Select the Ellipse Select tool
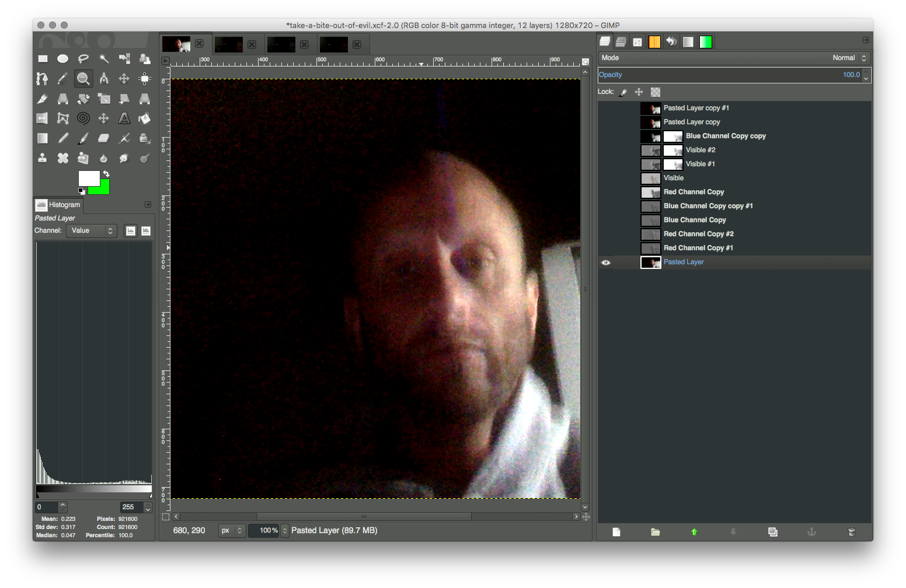Image resolution: width=906 pixels, height=588 pixels. pos(63,58)
